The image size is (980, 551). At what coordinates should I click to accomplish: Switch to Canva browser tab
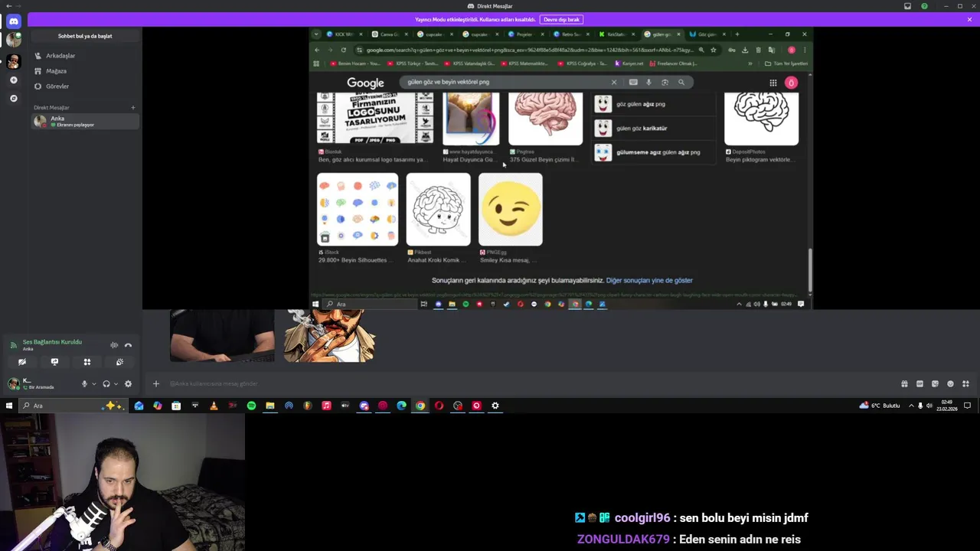390,34
